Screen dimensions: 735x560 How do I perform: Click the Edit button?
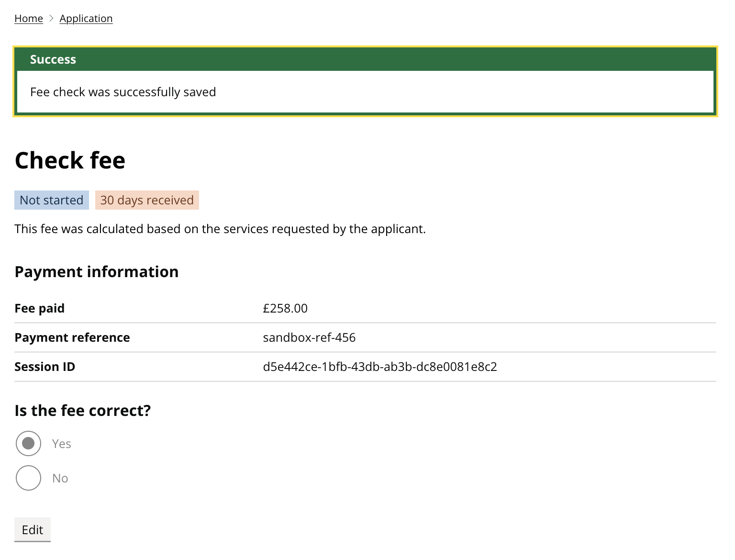pos(32,529)
